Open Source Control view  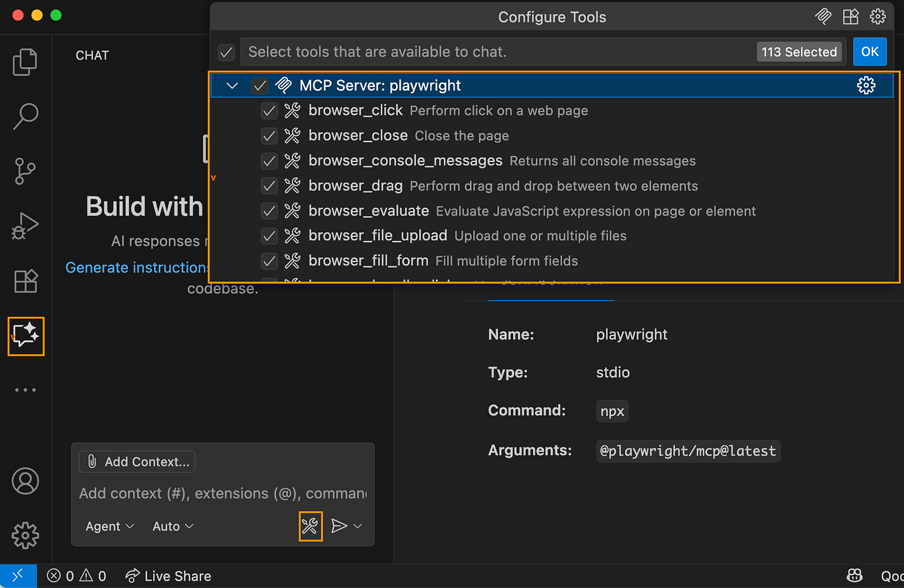tap(25, 171)
